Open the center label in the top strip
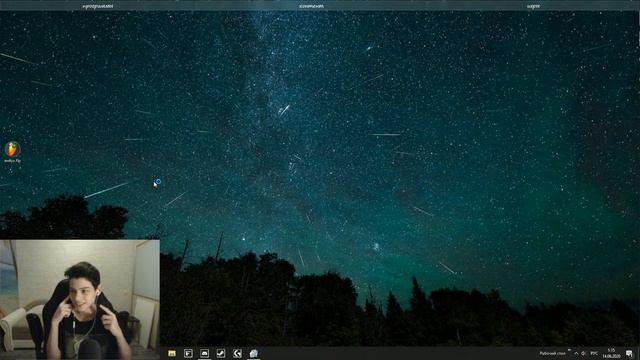The height and width of the screenshot is (360, 640). 311,6
